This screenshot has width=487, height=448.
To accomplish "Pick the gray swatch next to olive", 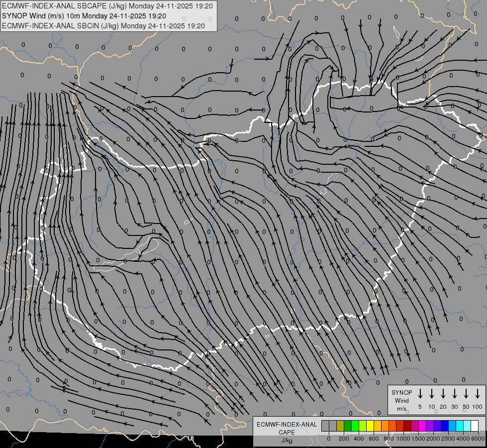I will (x=333, y=426).
